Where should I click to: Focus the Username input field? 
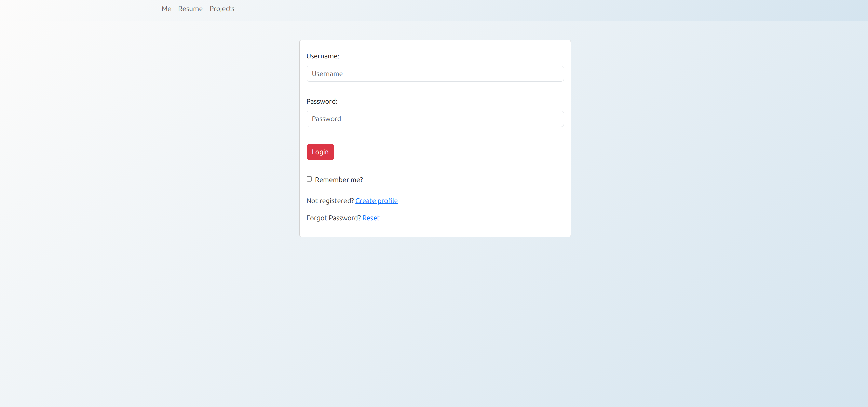coord(435,74)
